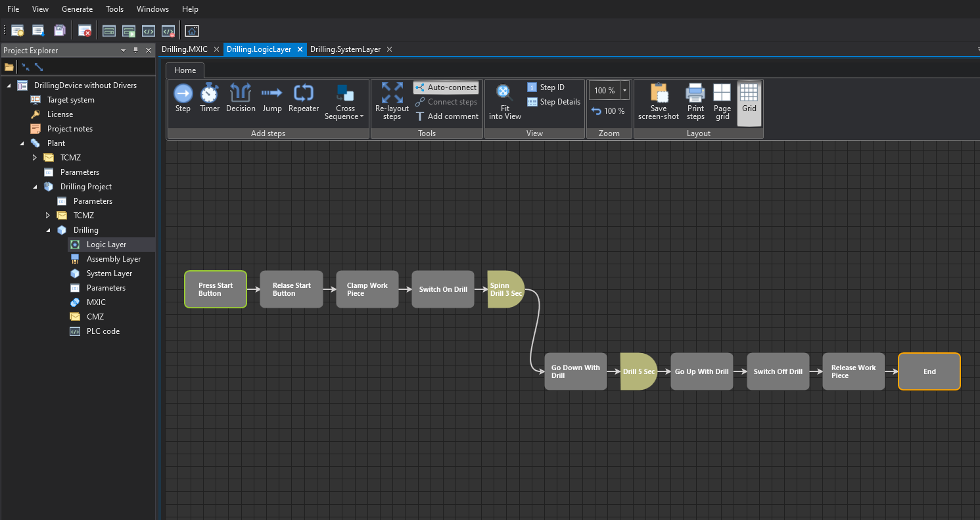
Task: Close the Drilling.LogicLayer tab
Action: point(299,49)
